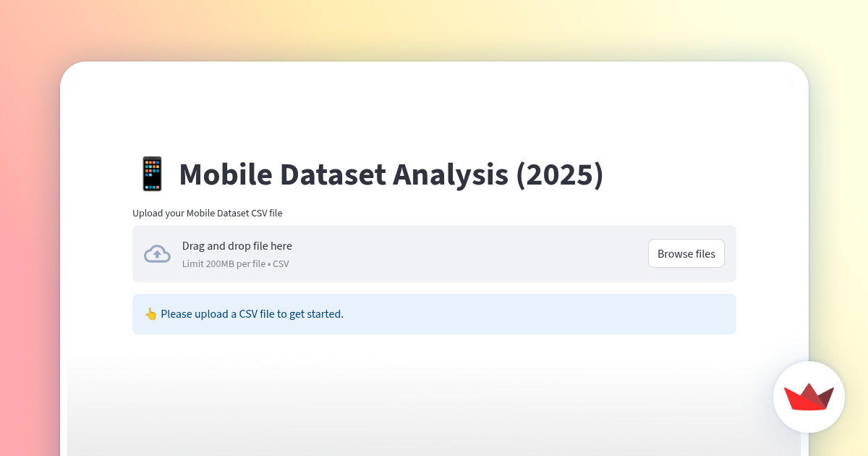This screenshot has width=868, height=456.
Task: Select the cloud upload icon
Action: tap(157, 253)
